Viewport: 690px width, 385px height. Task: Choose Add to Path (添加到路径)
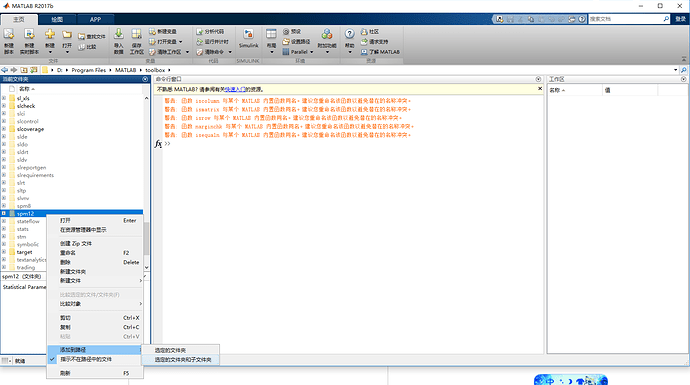point(95,350)
